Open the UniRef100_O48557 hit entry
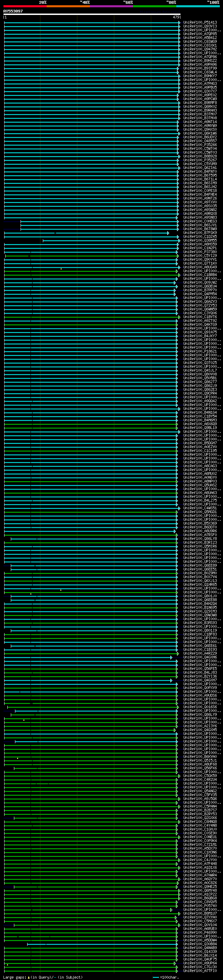The height and width of the screenshot is (980, 223). [x=200, y=141]
